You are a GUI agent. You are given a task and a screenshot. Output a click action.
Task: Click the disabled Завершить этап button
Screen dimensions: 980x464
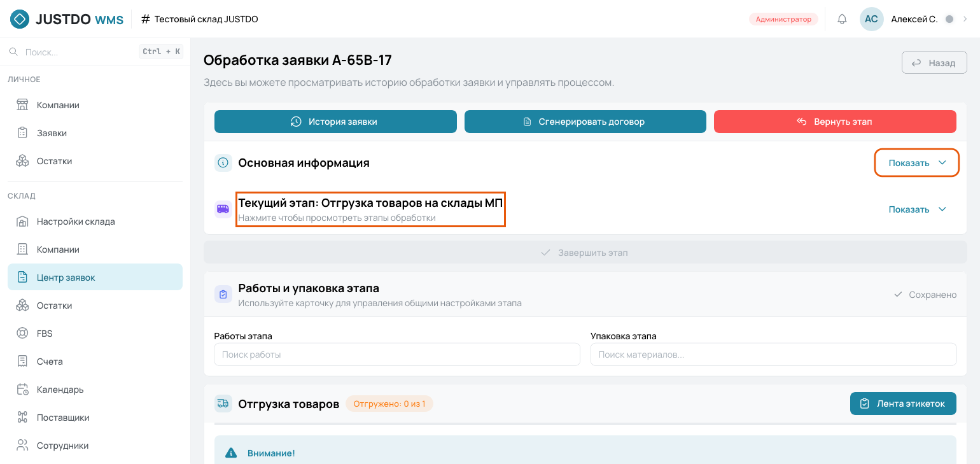tap(585, 253)
